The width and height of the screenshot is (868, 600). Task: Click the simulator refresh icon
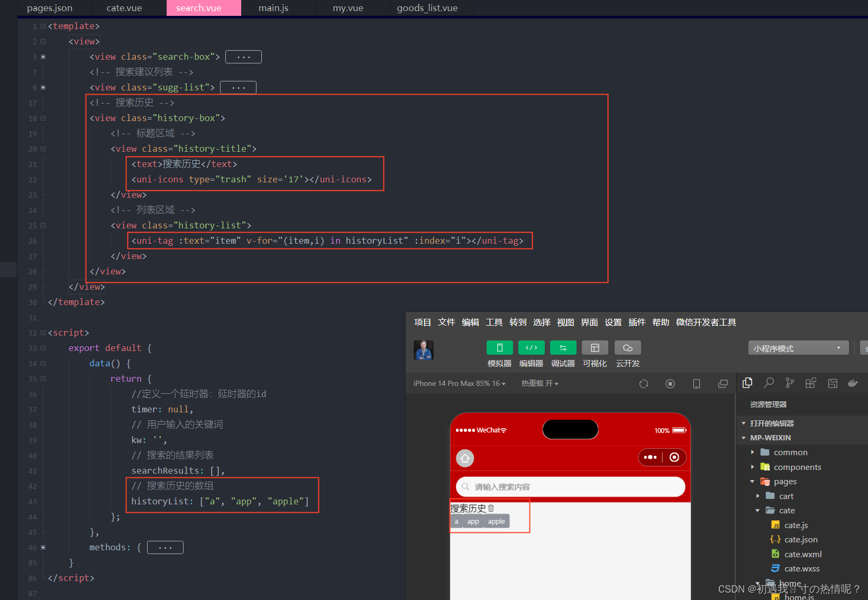(644, 384)
